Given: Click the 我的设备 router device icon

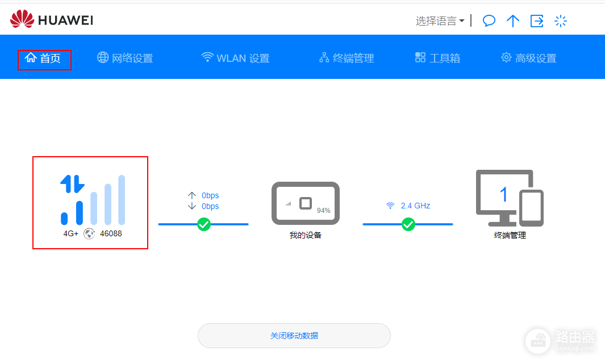Looking at the screenshot, I should click(306, 203).
